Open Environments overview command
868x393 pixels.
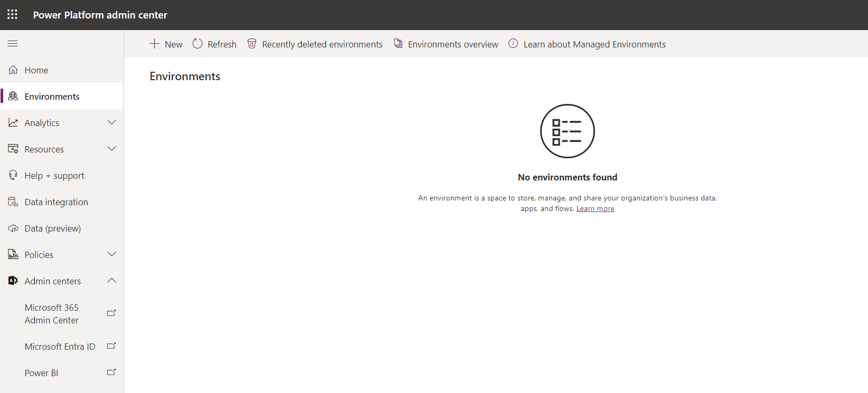pos(446,44)
